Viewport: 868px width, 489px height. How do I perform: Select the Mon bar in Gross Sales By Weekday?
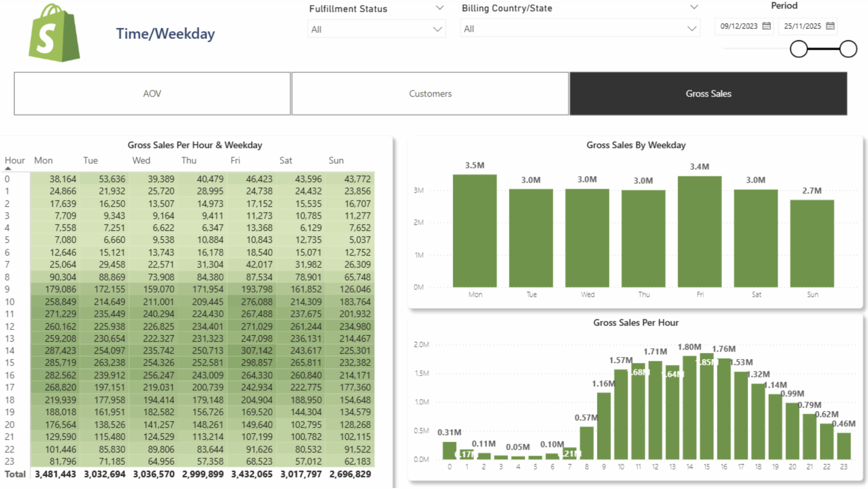(x=475, y=231)
